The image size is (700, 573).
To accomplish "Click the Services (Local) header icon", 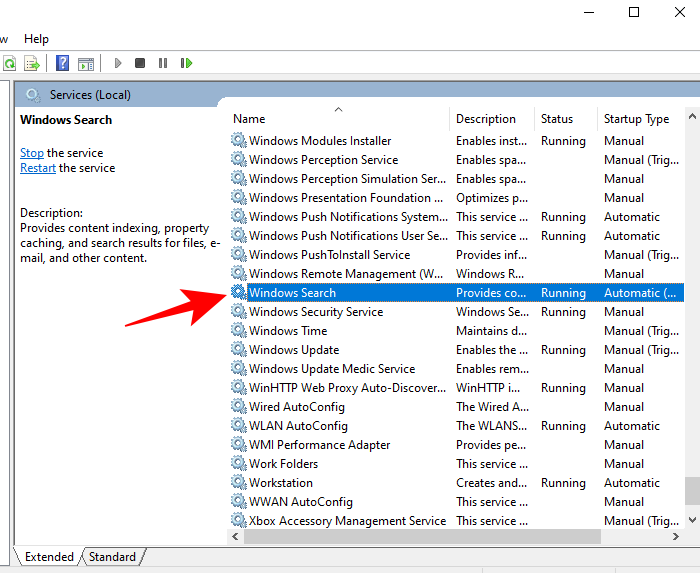I will pyautogui.click(x=33, y=95).
